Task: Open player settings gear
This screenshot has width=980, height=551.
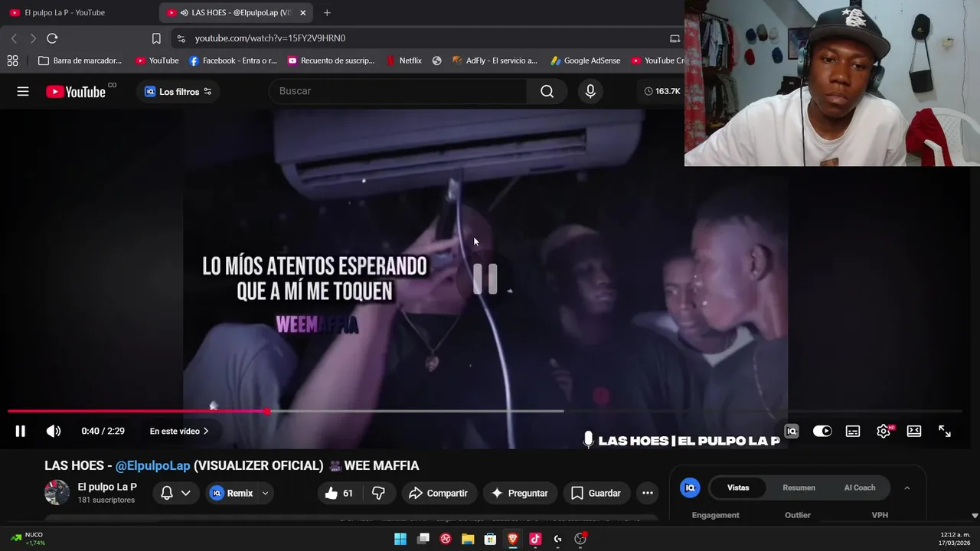Action: (884, 431)
